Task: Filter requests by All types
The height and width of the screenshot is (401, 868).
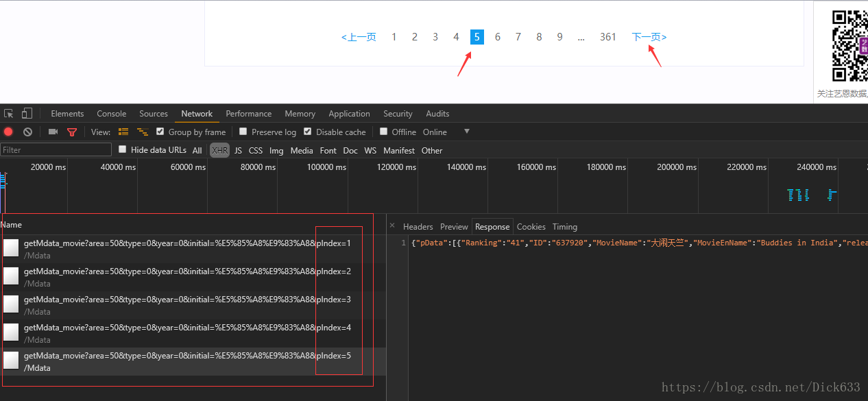Action: pyautogui.click(x=197, y=150)
